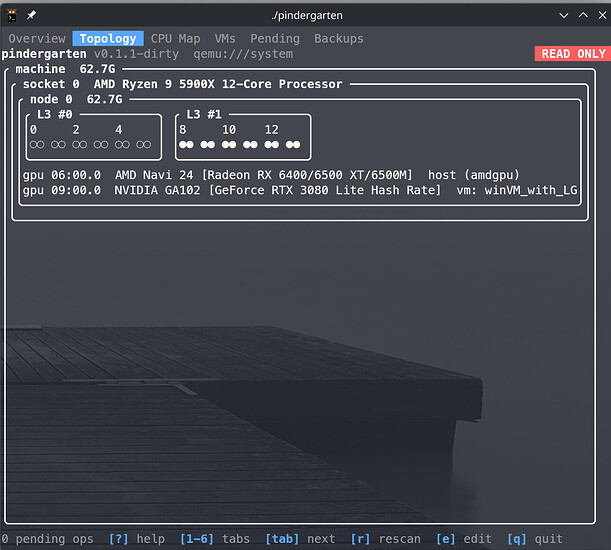Close the pindergarten window

click(x=602, y=15)
